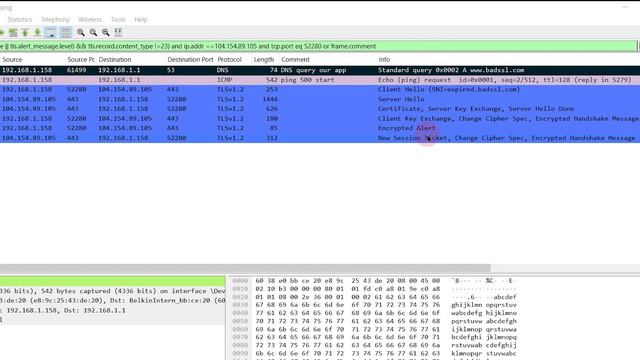Select the Client Key Exchange packet row

point(320,119)
